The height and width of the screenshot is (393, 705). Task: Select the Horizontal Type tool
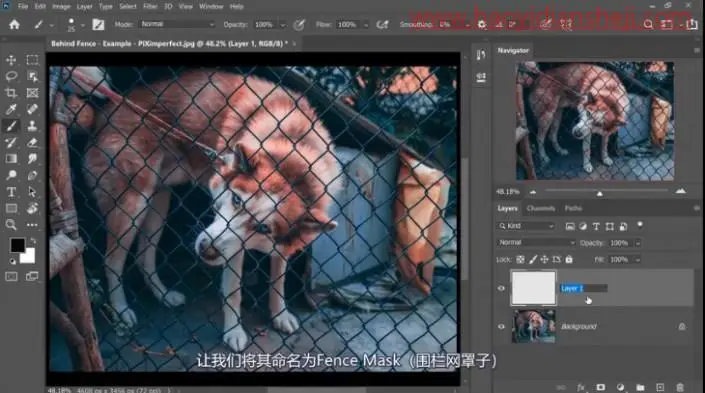point(11,192)
